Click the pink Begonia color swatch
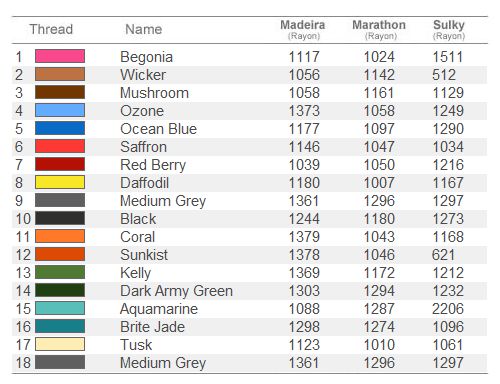 (x=60, y=56)
